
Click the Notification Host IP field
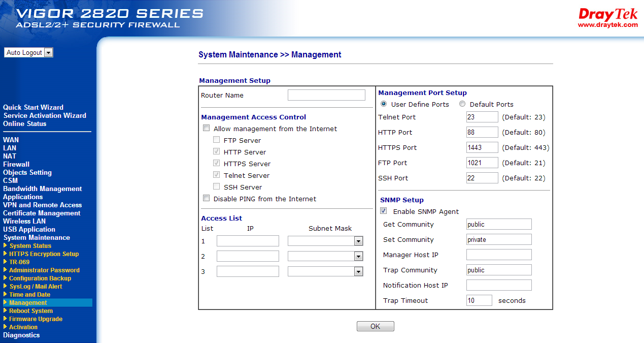(499, 285)
